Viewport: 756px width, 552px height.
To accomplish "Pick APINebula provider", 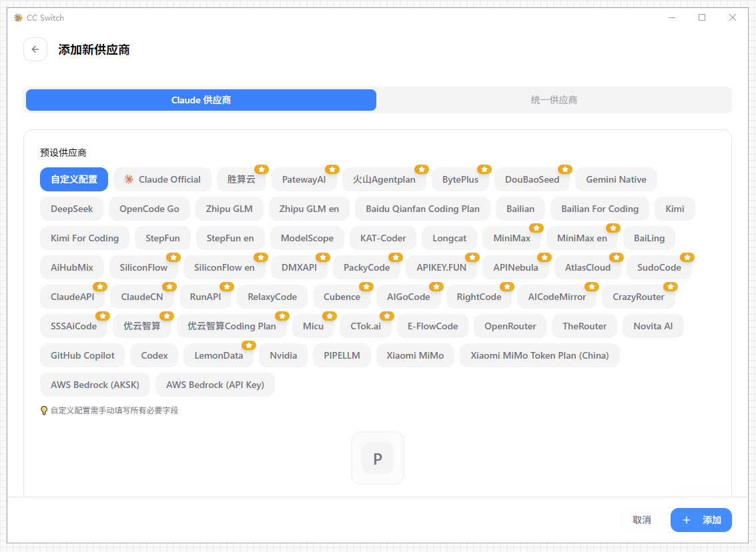I will point(515,267).
